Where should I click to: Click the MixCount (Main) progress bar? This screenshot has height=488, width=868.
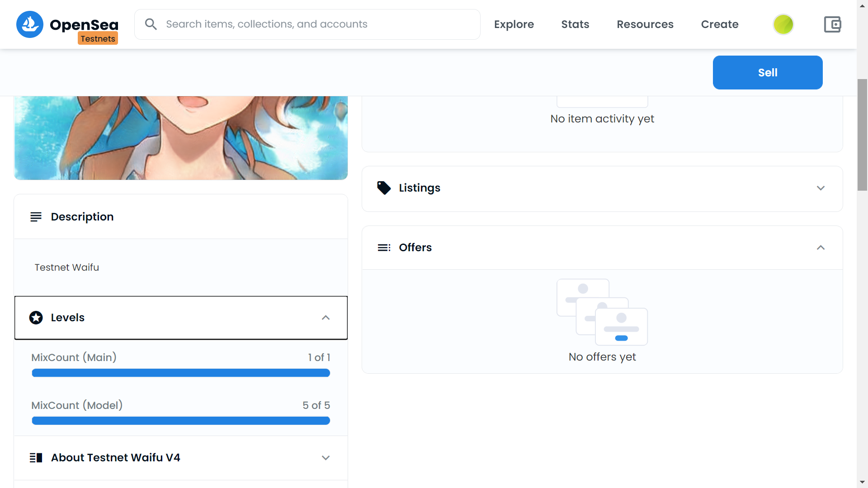tap(181, 373)
